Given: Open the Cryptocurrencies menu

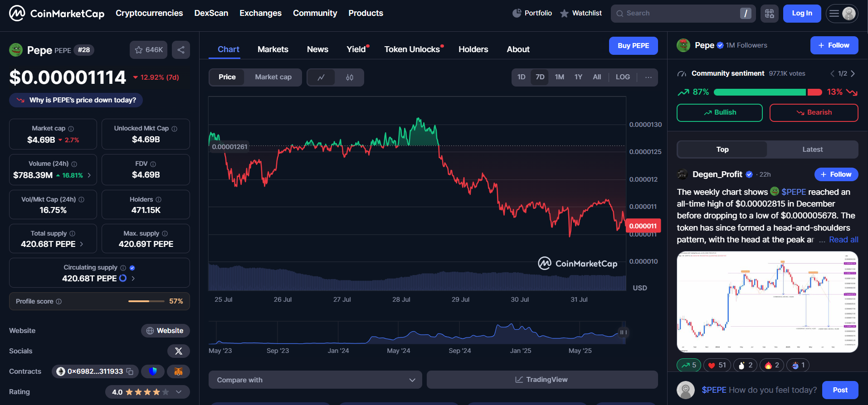Looking at the screenshot, I should click(x=149, y=13).
